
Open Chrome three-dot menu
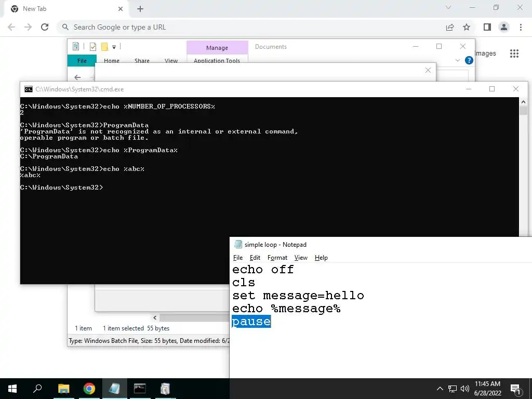click(x=521, y=27)
